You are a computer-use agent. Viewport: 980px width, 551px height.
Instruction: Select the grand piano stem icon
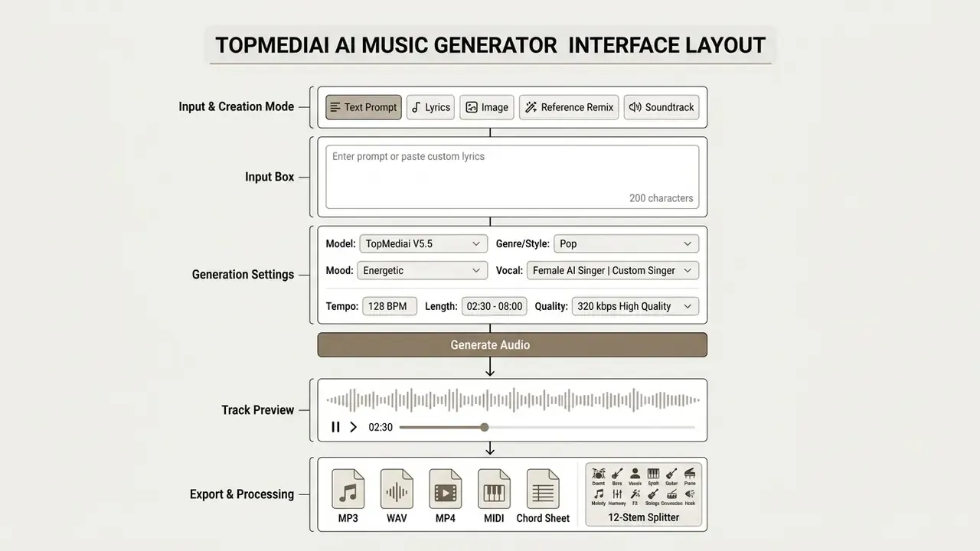click(690, 474)
